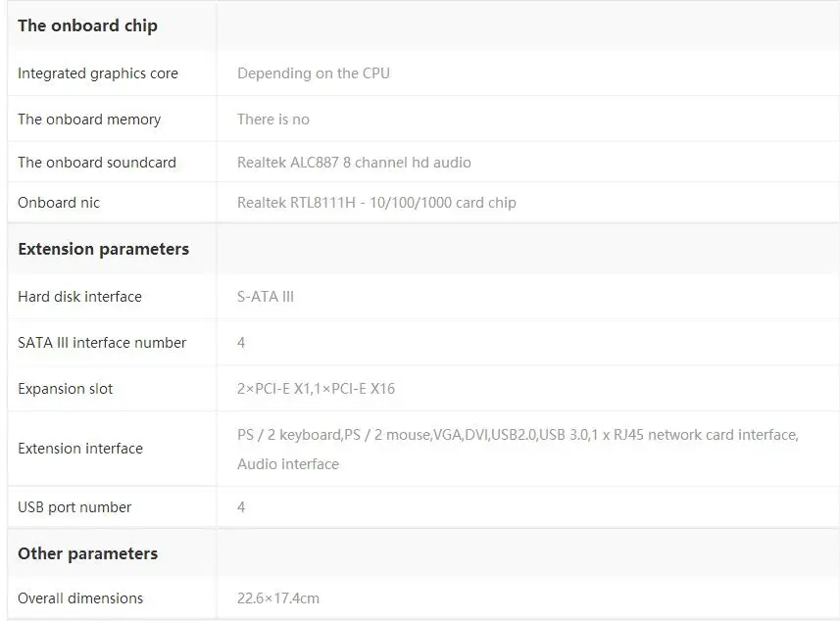This screenshot has height=621, width=840.
Task: Select the 'Extension interface' label
Action: 79,449
